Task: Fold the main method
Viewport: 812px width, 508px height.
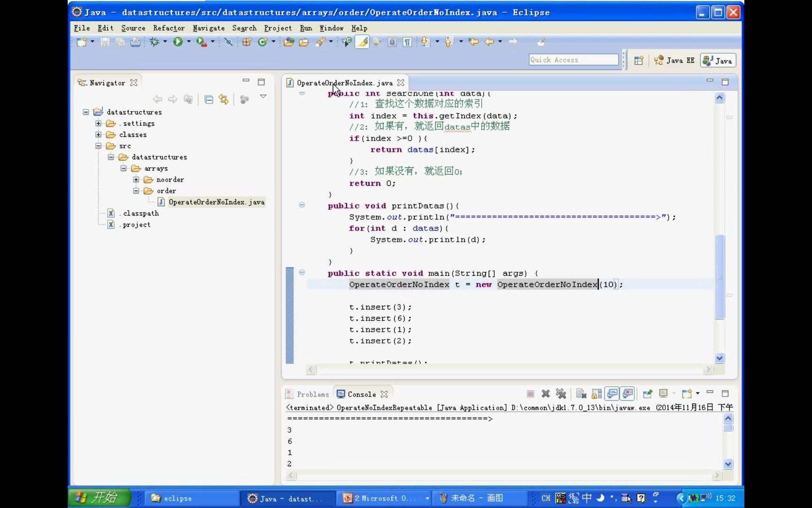Action: pyautogui.click(x=302, y=272)
